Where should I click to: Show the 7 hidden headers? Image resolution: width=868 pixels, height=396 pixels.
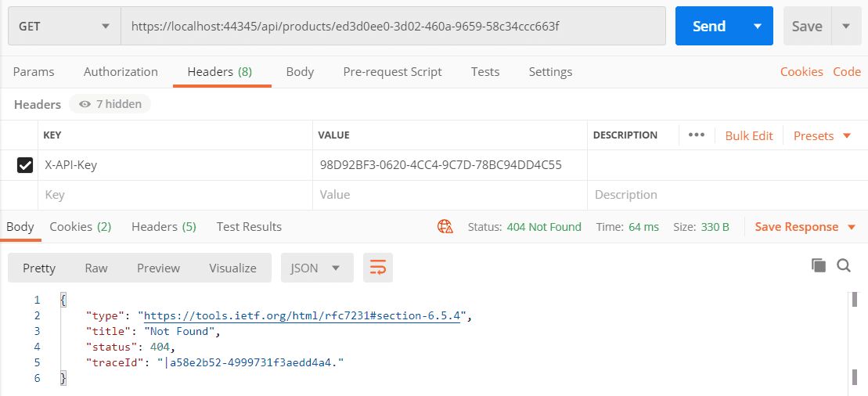110,104
